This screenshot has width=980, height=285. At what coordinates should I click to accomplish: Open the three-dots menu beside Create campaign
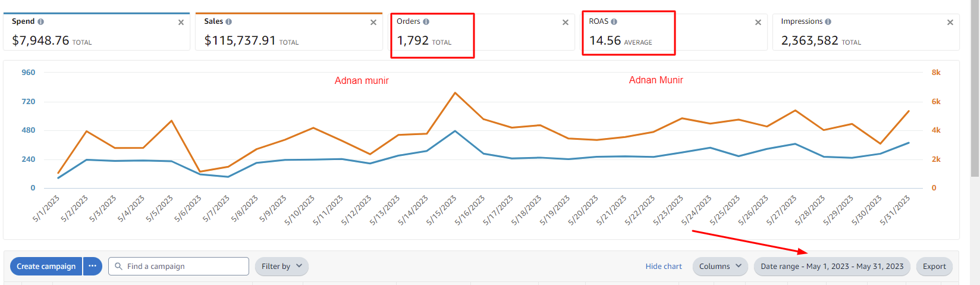coord(93,266)
